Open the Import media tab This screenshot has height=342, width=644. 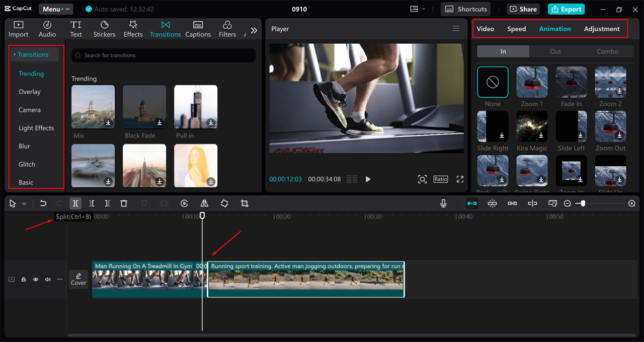[18, 29]
